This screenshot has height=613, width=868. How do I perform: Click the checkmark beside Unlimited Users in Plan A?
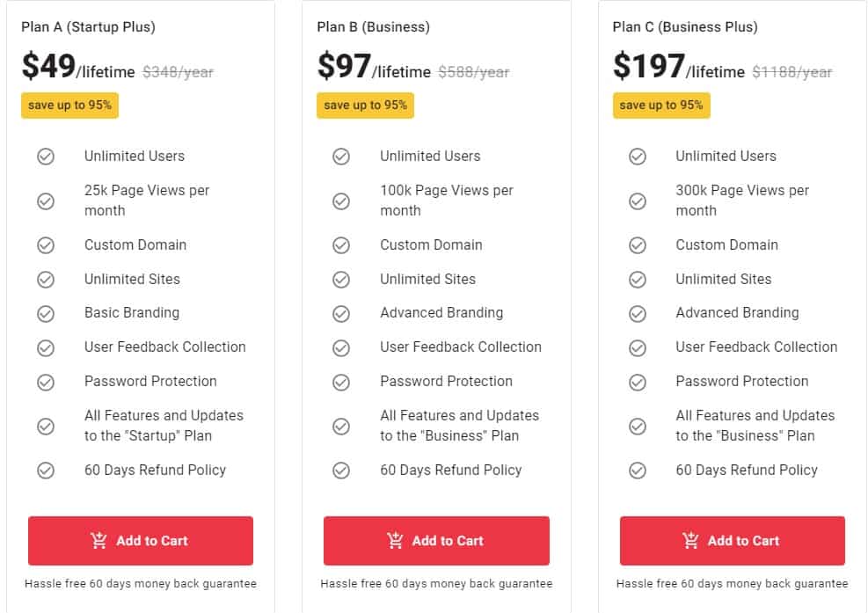coord(47,157)
